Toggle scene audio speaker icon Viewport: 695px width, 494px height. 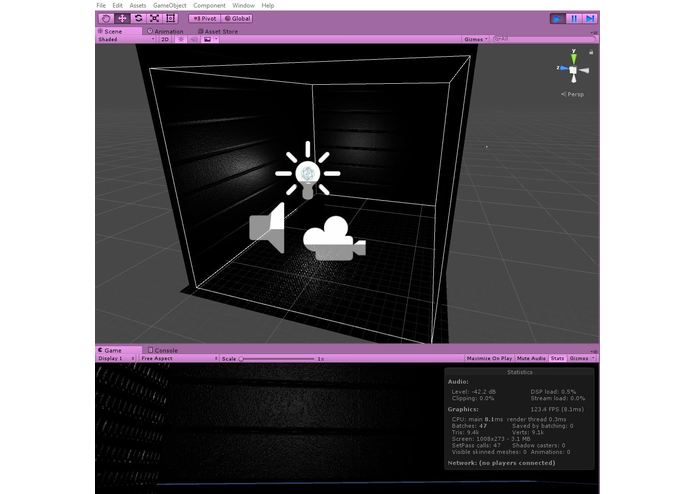click(x=194, y=39)
